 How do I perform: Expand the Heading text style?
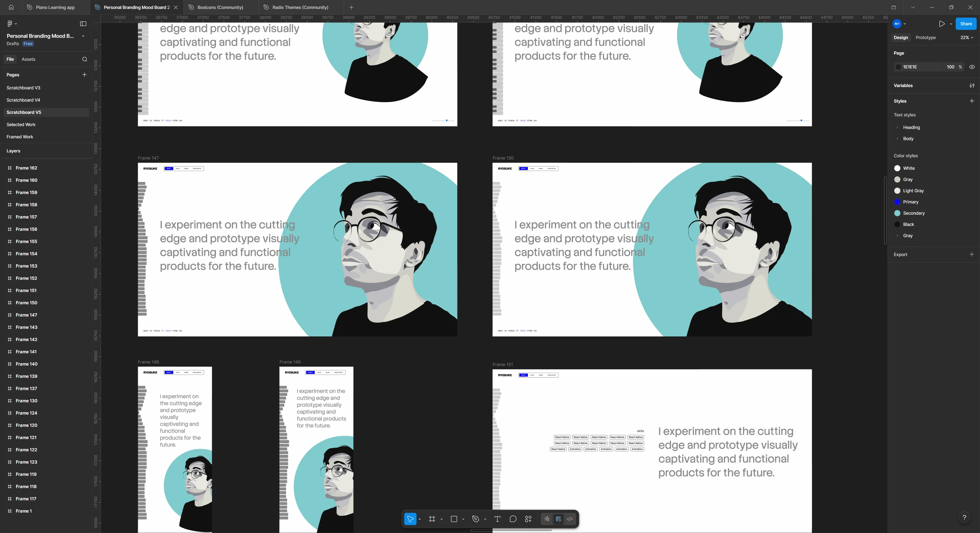898,127
